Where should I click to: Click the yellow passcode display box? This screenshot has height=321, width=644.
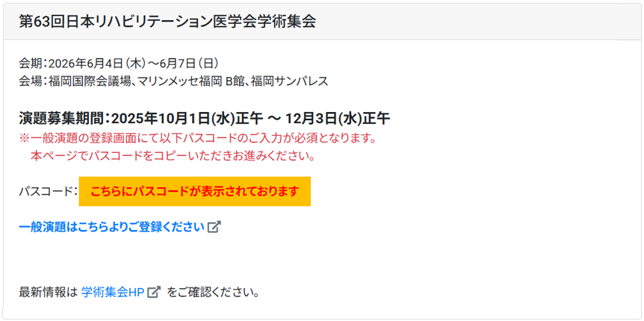(194, 192)
